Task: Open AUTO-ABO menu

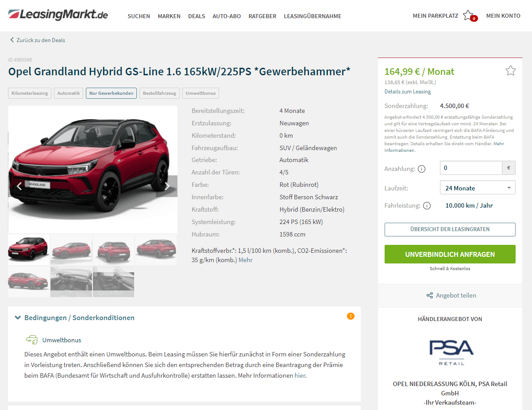Action: tap(227, 16)
